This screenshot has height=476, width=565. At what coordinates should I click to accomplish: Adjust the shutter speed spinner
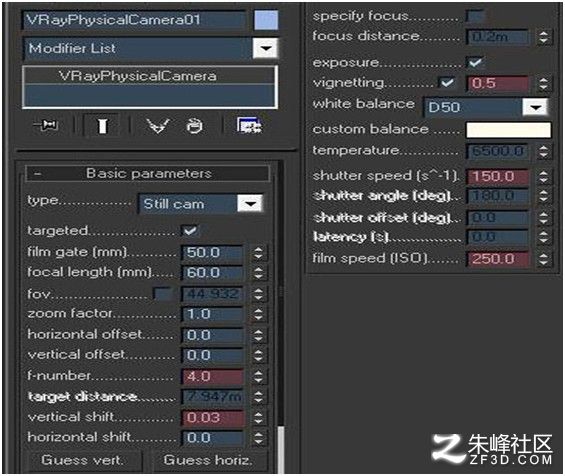[x=543, y=177]
